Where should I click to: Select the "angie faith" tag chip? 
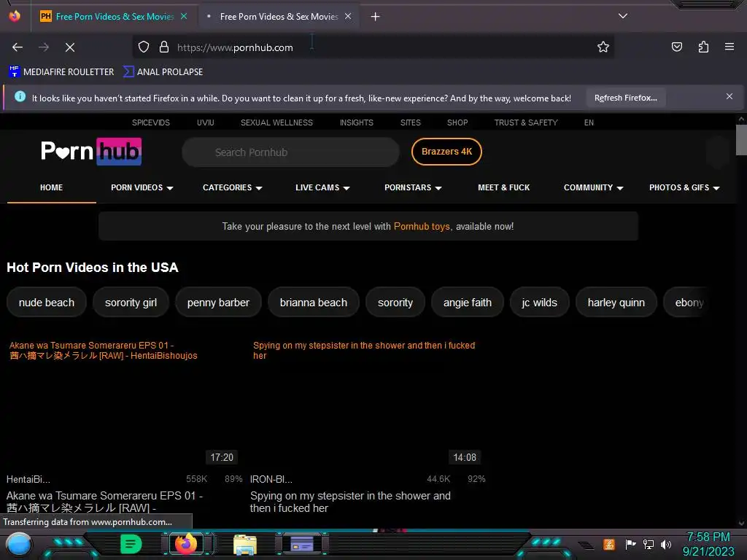click(468, 303)
